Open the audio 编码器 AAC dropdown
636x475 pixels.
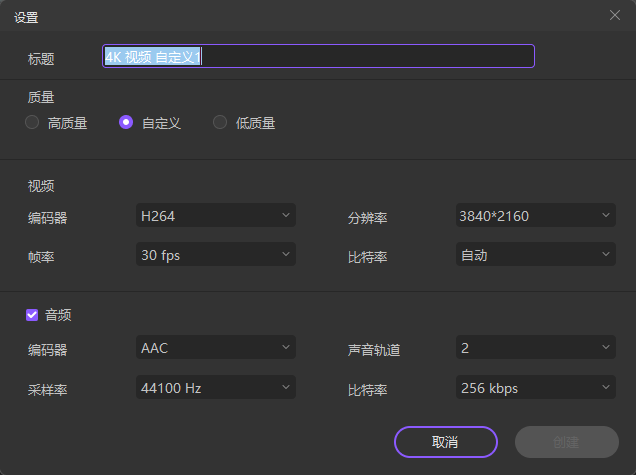click(x=215, y=347)
